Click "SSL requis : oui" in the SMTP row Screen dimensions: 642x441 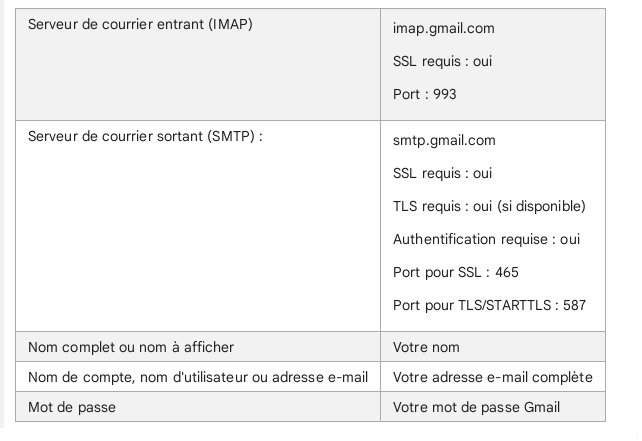(442, 173)
